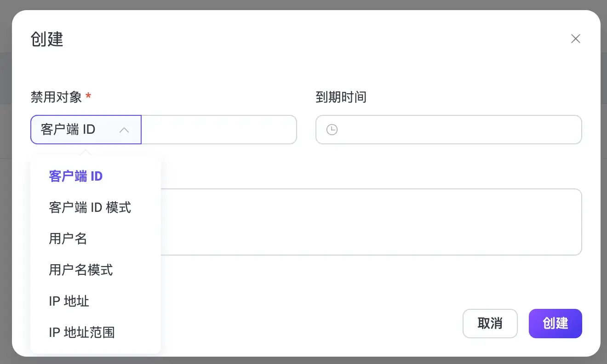
Task: Select the 客户端 ID 模式 option
Action: 90,207
